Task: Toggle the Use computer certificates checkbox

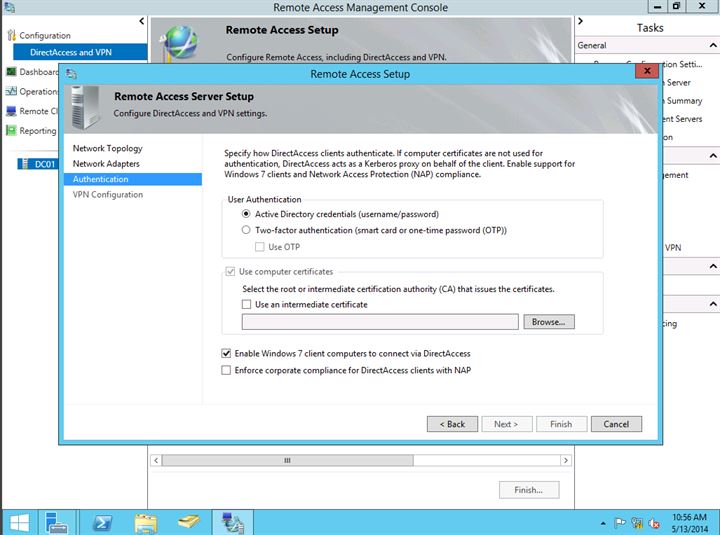Action: click(230, 271)
